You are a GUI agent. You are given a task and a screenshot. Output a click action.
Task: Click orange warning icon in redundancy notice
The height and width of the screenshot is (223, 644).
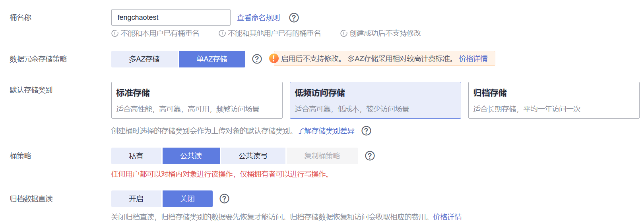(274, 59)
